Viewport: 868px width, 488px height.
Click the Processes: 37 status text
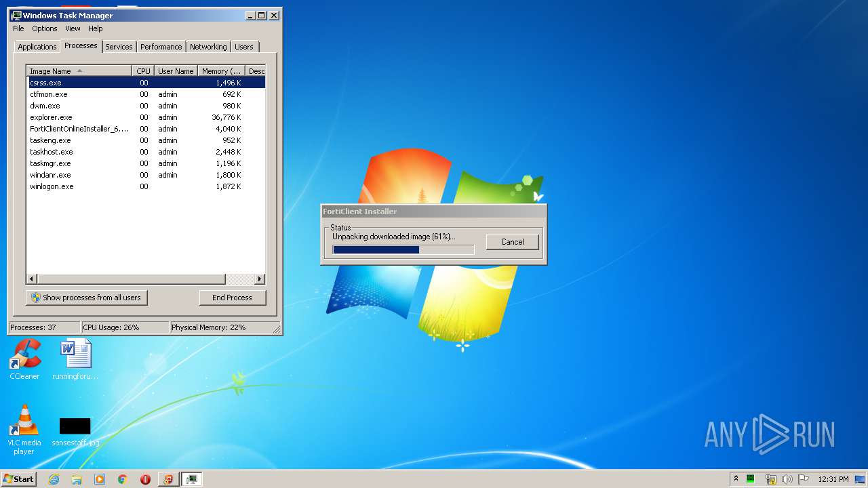pyautogui.click(x=33, y=327)
